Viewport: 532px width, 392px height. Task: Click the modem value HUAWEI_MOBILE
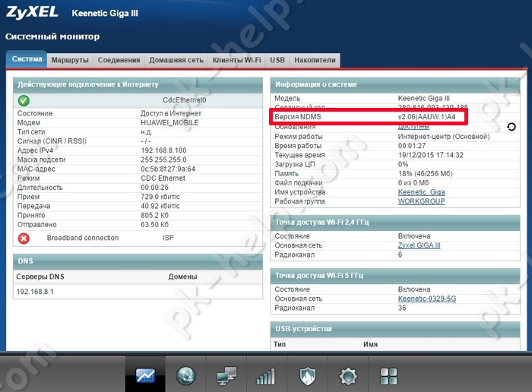[169, 123]
